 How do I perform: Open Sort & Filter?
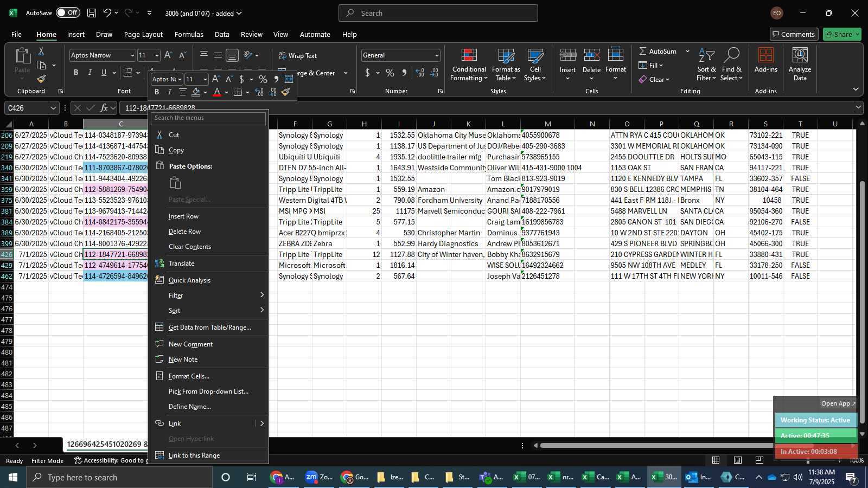tap(706, 65)
